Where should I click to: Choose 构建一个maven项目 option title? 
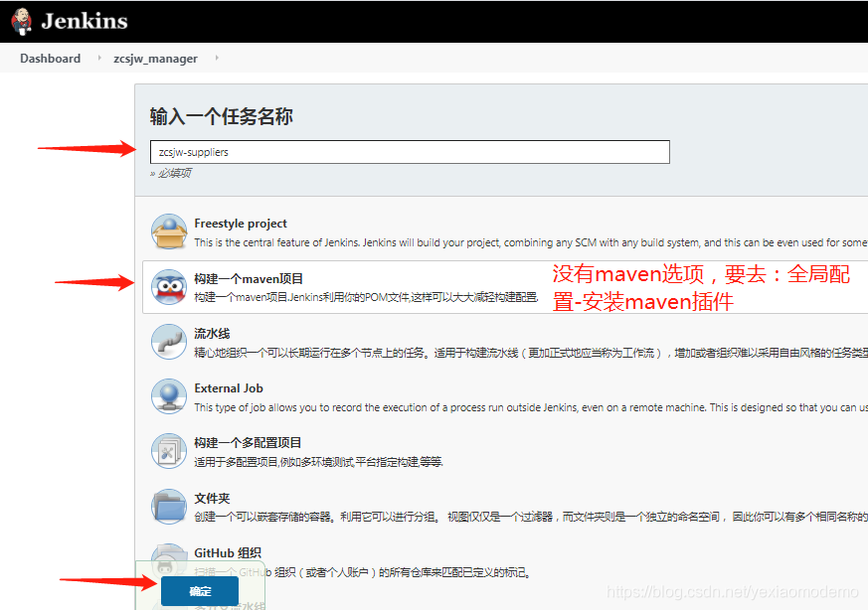point(249,279)
